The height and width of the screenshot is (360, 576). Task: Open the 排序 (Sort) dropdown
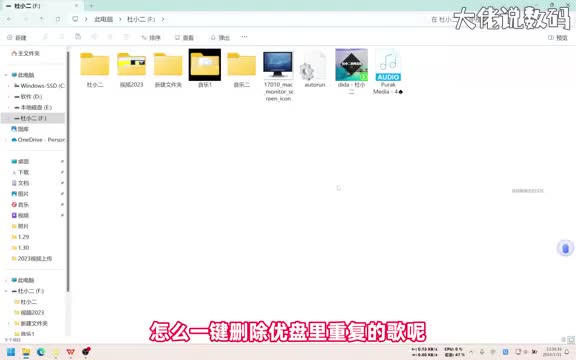pyautogui.click(x=151, y=37)
